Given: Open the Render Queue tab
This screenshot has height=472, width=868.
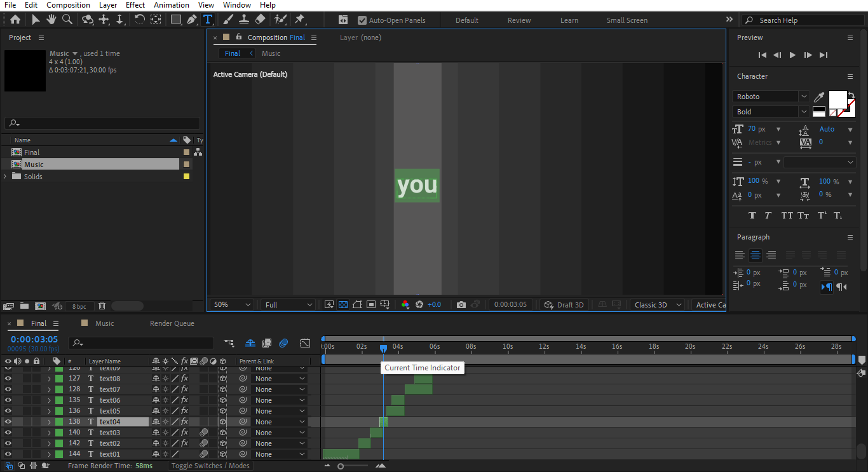Looking at the screenshot, I should point(172,323).
